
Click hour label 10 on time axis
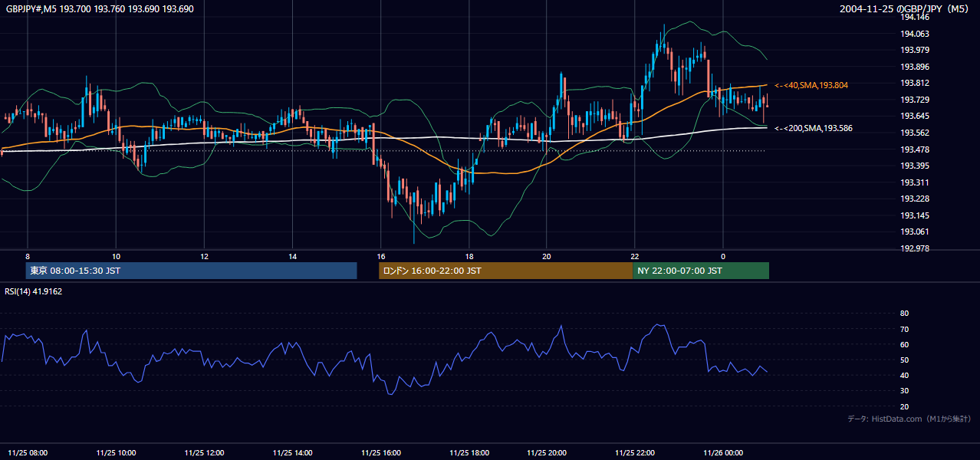(116, 256)
